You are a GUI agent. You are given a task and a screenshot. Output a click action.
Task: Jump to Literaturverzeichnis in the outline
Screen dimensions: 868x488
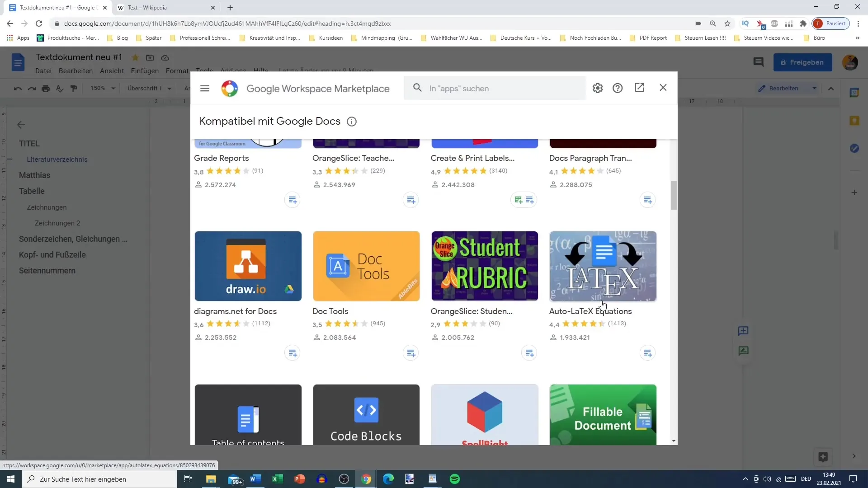point(57,160)
